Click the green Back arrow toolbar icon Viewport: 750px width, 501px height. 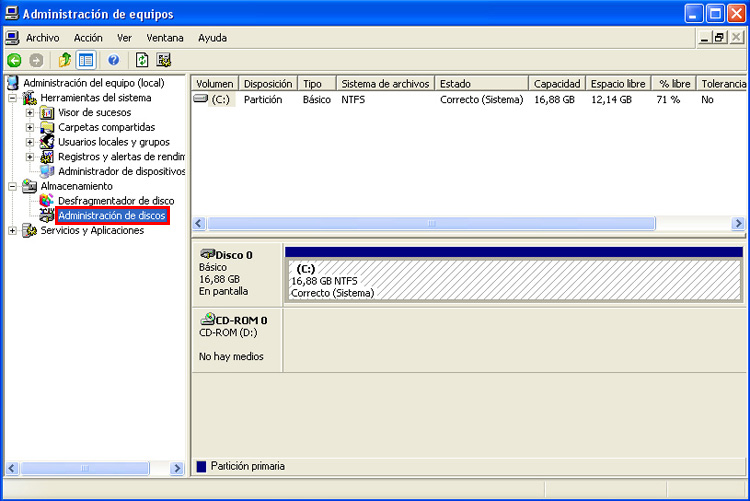click(14, 60)
